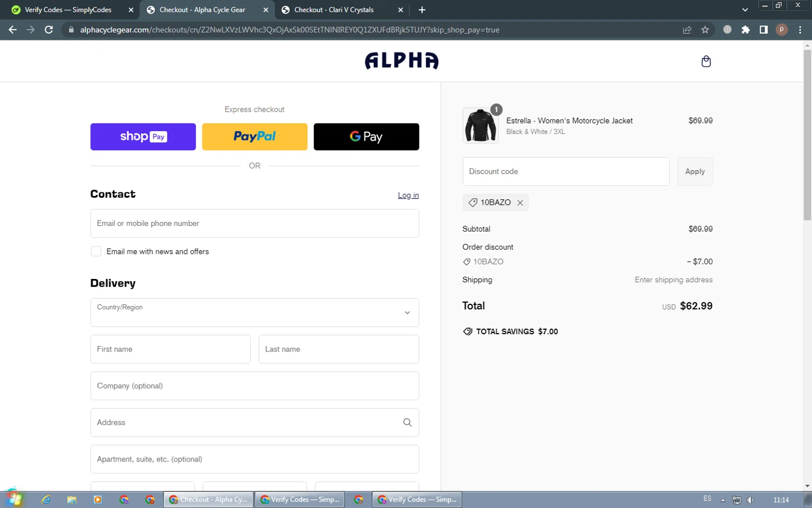812x508 pixels.
Task: Expand the Country/Region dropdown
Action: 254,312
